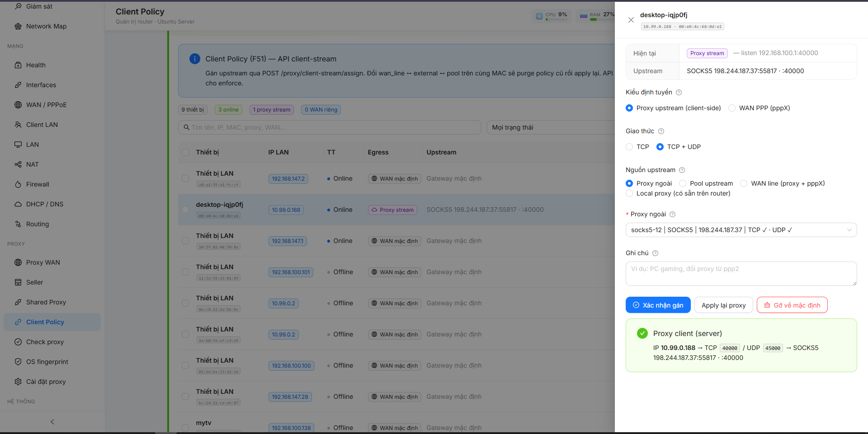This screenshot has height=434, width=868.
Task: Open OS fingerprint menu item
Action: click(52, 362)
